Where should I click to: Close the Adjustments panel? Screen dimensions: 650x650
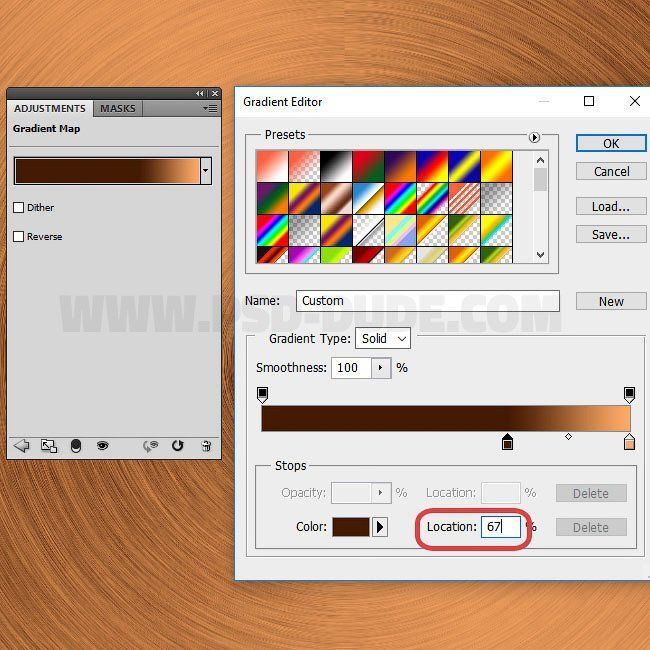point(215,94)
